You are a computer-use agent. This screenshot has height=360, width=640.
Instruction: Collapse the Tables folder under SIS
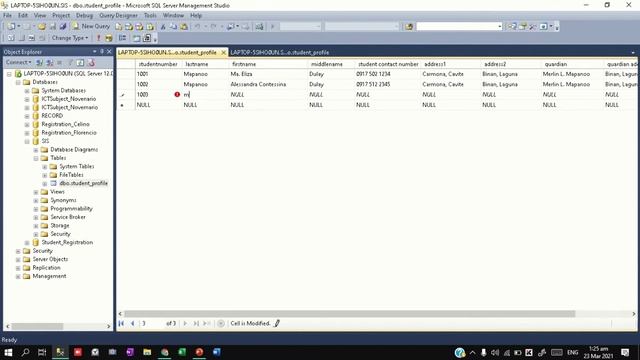[36, 158]
